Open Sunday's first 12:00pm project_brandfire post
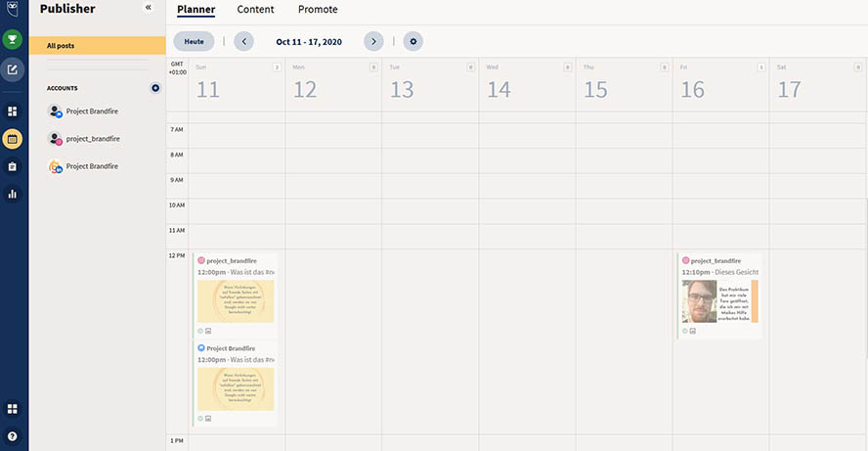This screenshot has height=451, width=868. (235, 293)
